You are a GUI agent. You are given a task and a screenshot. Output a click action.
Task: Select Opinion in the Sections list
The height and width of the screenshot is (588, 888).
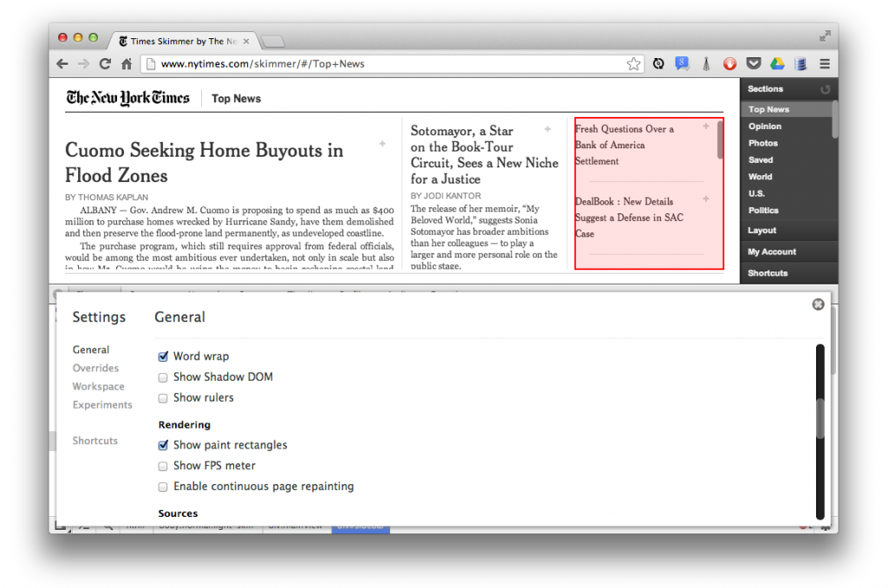[765, 127]
